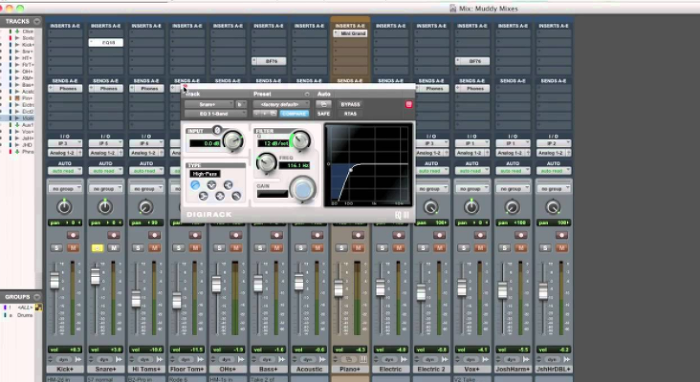The height and width of the screenshot is (382, 700).
Task: Unsolo the Snare+ channel
Action: click(x=97, y=248)
